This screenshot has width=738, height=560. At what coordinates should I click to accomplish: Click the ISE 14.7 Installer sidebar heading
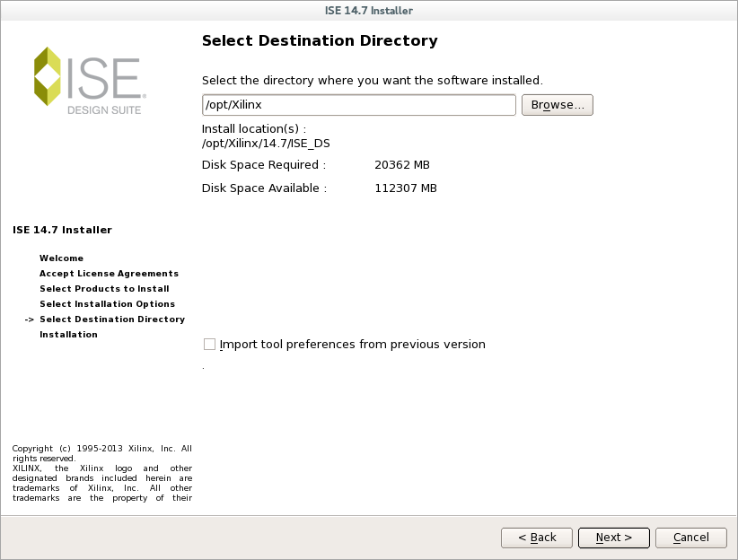pos(62,230)
